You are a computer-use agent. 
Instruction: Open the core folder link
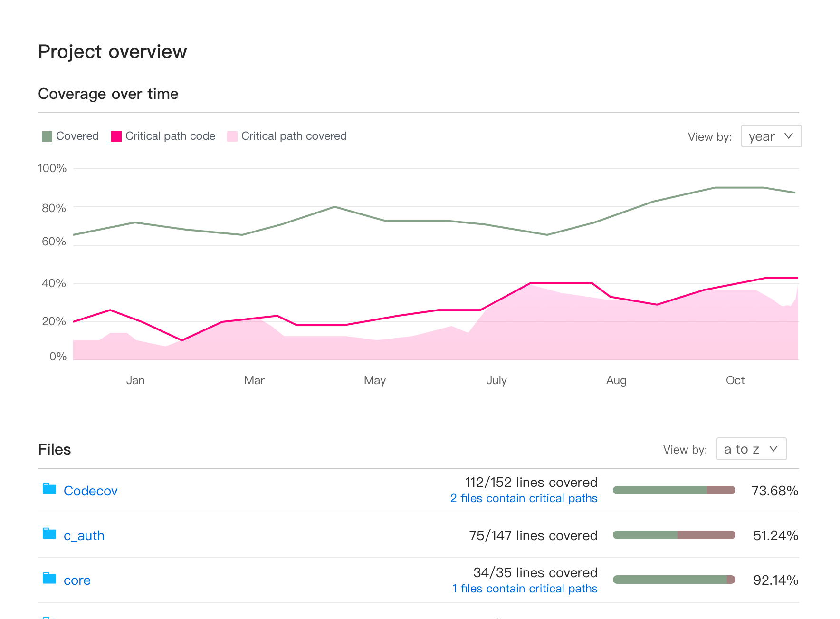[77, 580]
